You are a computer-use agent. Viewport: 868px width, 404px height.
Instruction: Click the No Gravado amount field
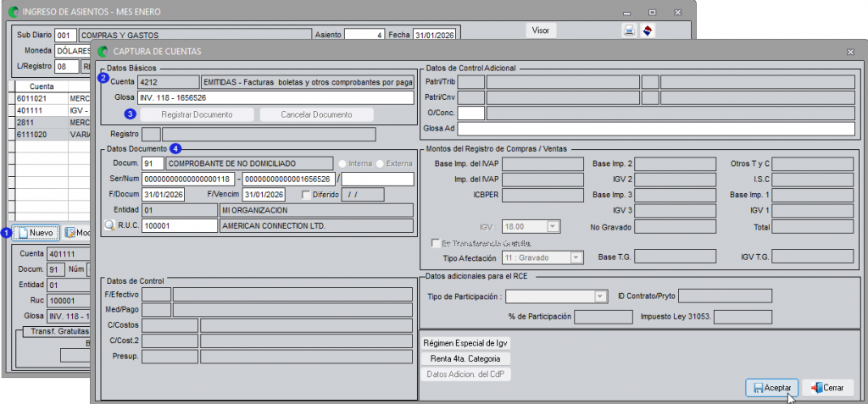point(675,226)
